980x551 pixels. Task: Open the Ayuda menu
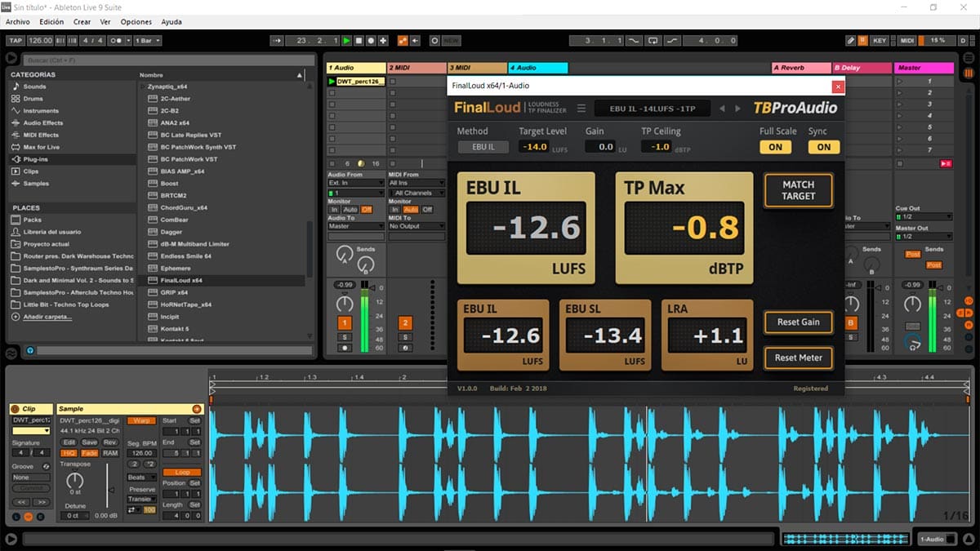click(x=171, y=22)
